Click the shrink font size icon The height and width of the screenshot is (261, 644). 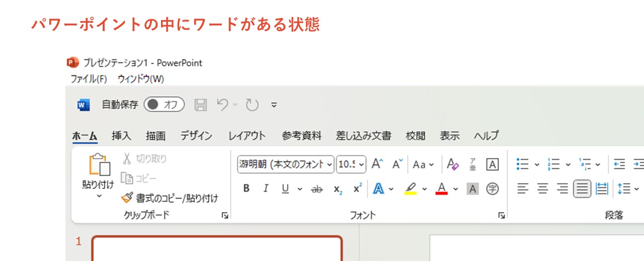(397, 164)
